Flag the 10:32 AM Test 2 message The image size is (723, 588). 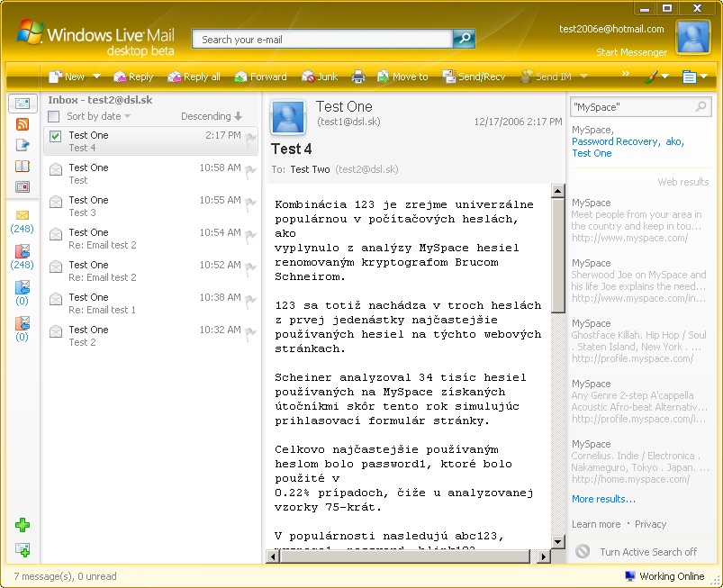[251, 333]
